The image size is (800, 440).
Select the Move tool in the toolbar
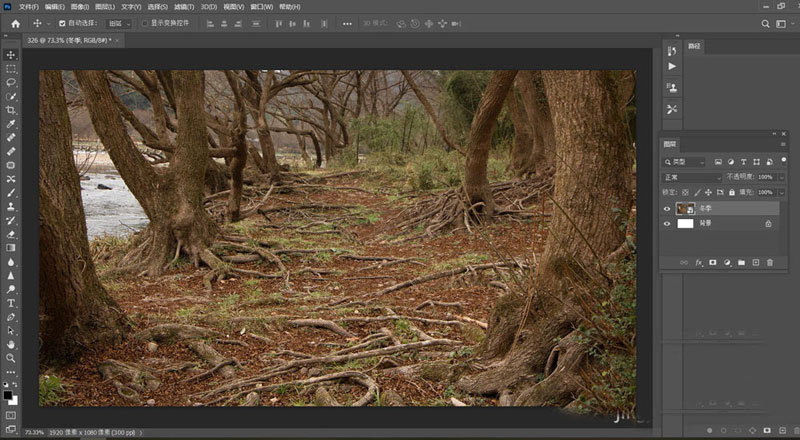11,55
